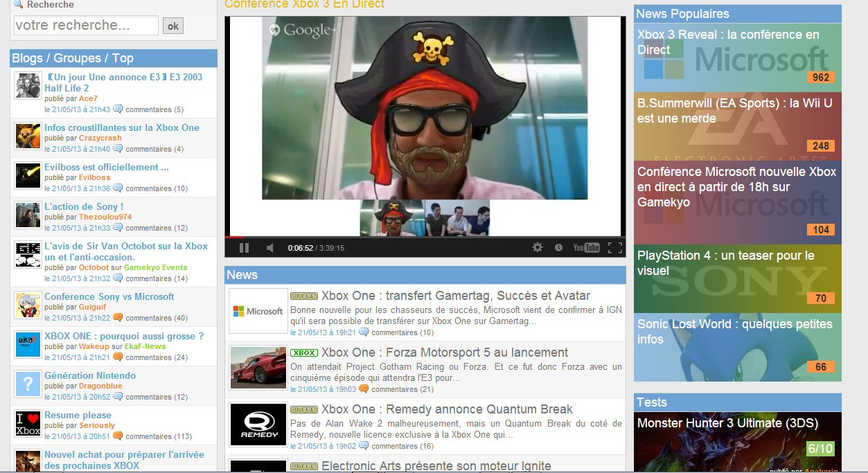Screen dimensions: 868x473
Task: Visit author Thezoulou974's profile
Action: (105, 217)
